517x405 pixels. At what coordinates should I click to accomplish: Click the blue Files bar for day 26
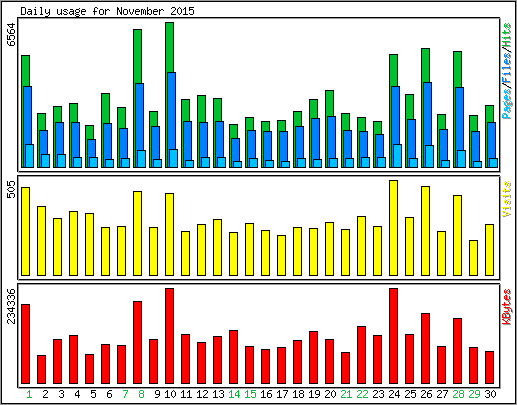(x=427, y=114)
